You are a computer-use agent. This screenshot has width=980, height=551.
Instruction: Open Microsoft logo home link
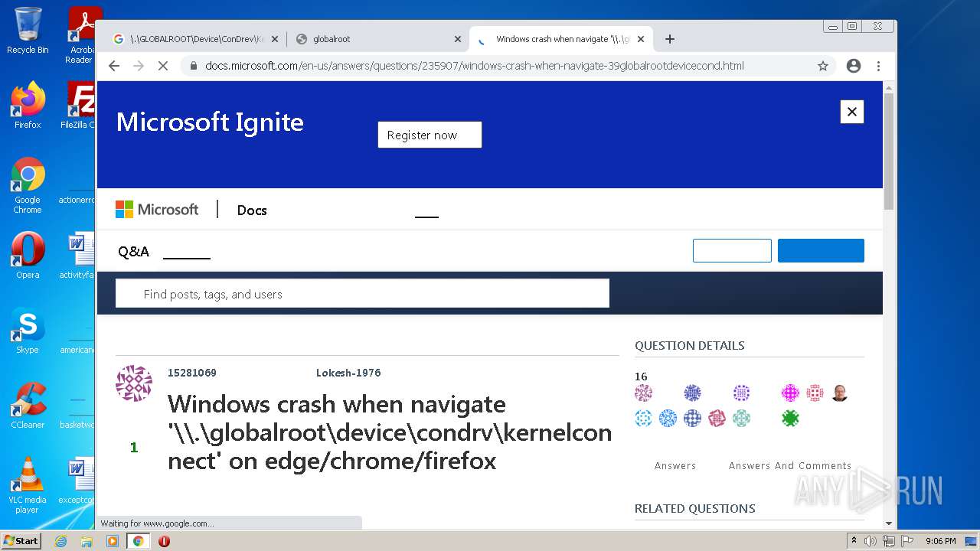coord(157,209)
